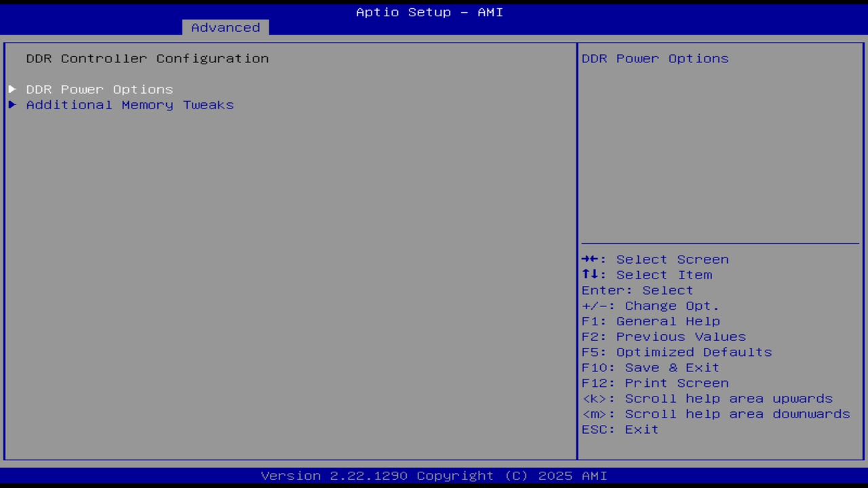Click the ESC: Exit entry
This screenshot has height=488, width=868.
pyautogui.click(x=619, y=429)
